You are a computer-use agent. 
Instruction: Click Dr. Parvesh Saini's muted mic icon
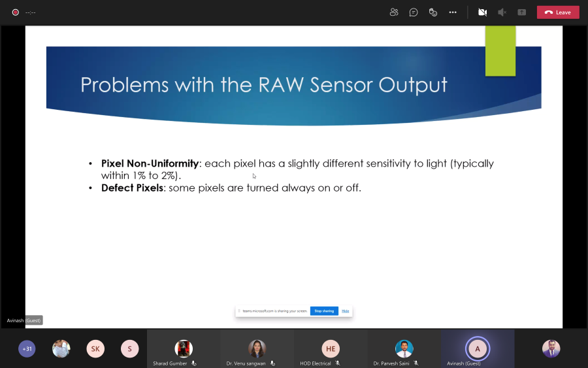[416, 363]
